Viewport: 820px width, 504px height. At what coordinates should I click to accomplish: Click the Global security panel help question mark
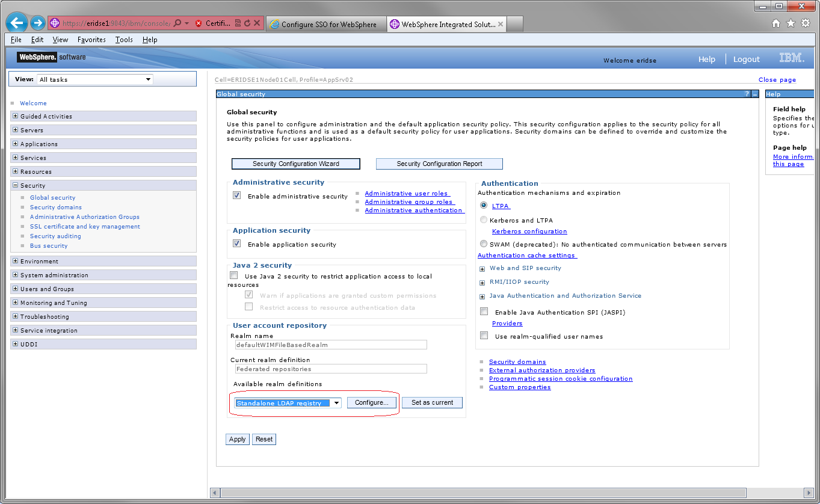pos(747,94)
